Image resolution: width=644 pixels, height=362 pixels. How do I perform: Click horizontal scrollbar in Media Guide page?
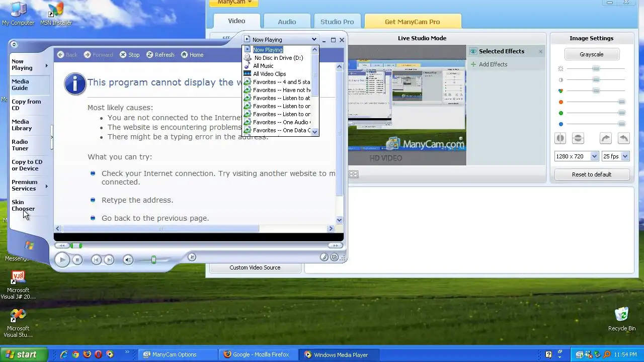[x=161, y=228]
